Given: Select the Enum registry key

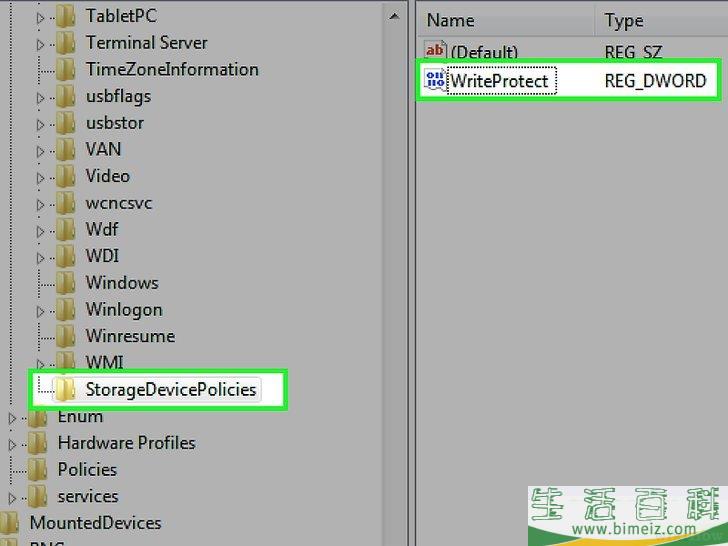Looking at the screenshot, I should click(x=79, y=417).
